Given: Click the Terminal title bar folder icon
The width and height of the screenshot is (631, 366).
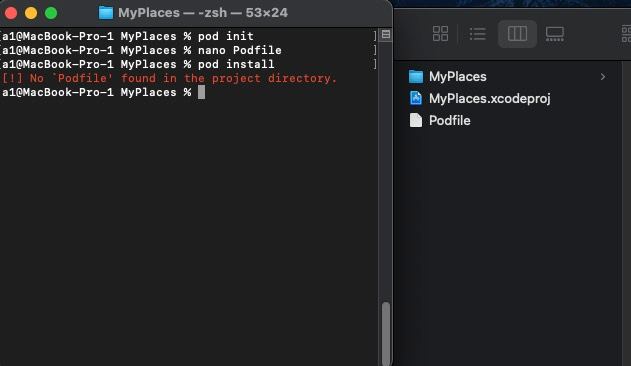Looking at the screenshot, I should point(106,13).
